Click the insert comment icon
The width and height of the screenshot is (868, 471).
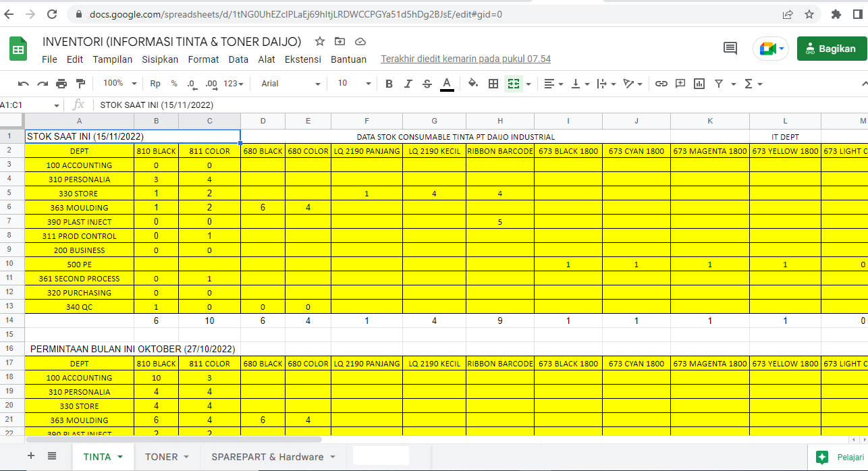680,84
